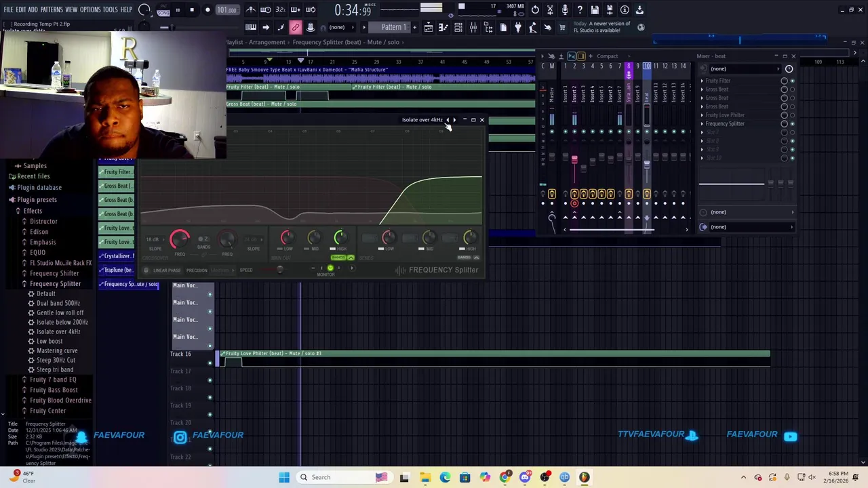Enable countdown before recording icon

tap(280, 9)
